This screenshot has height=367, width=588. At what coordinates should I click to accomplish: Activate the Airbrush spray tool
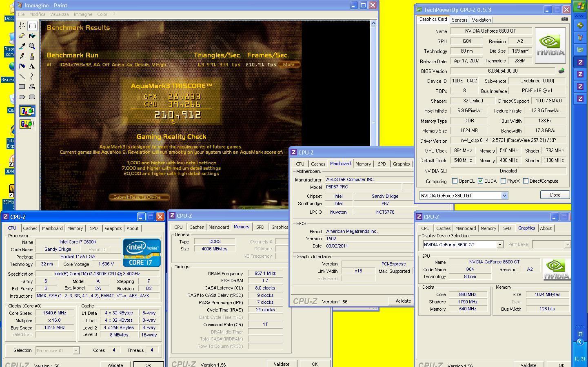pos(22,66)
